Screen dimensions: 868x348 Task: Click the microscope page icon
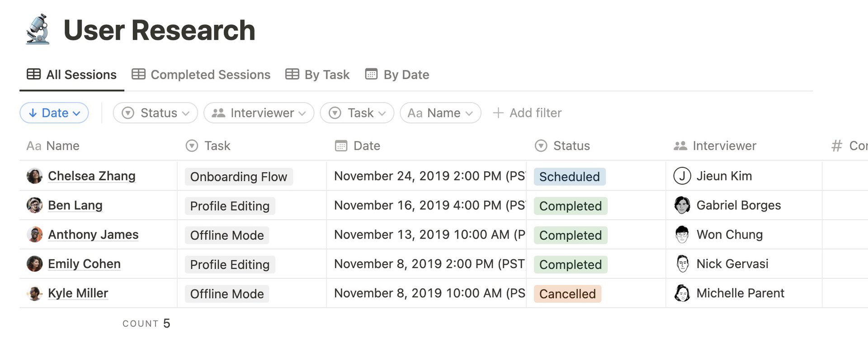38,30
